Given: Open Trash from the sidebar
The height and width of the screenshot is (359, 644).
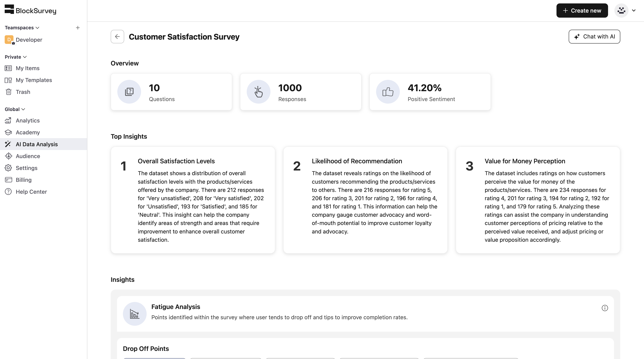Looking at the screenshot, I should pos(23,92).
